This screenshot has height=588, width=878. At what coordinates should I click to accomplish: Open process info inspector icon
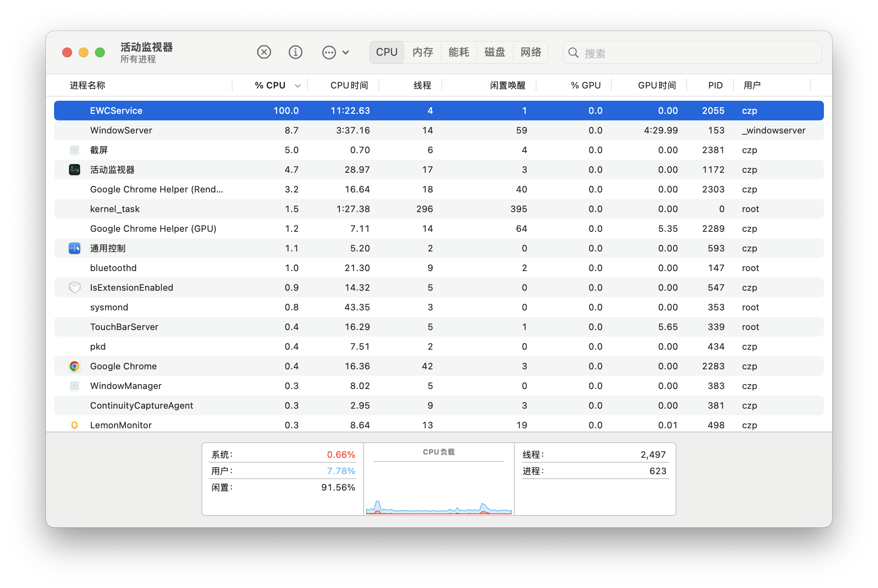(295, 52)
